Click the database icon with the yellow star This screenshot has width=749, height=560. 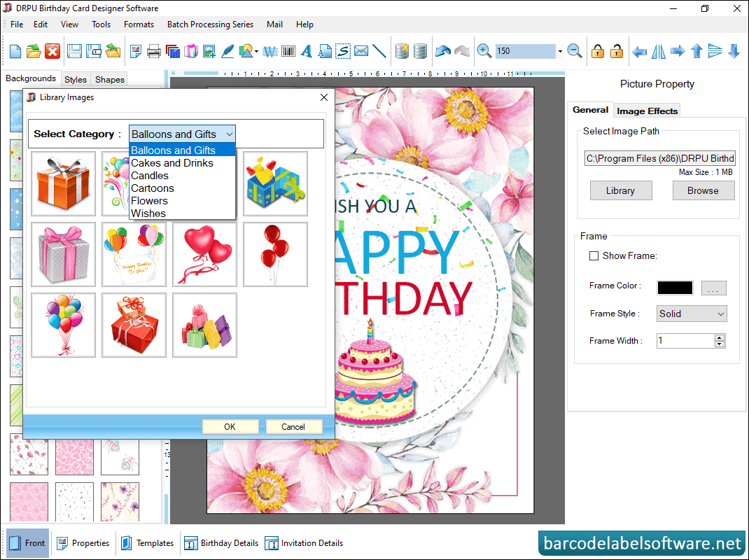point(402,51)
